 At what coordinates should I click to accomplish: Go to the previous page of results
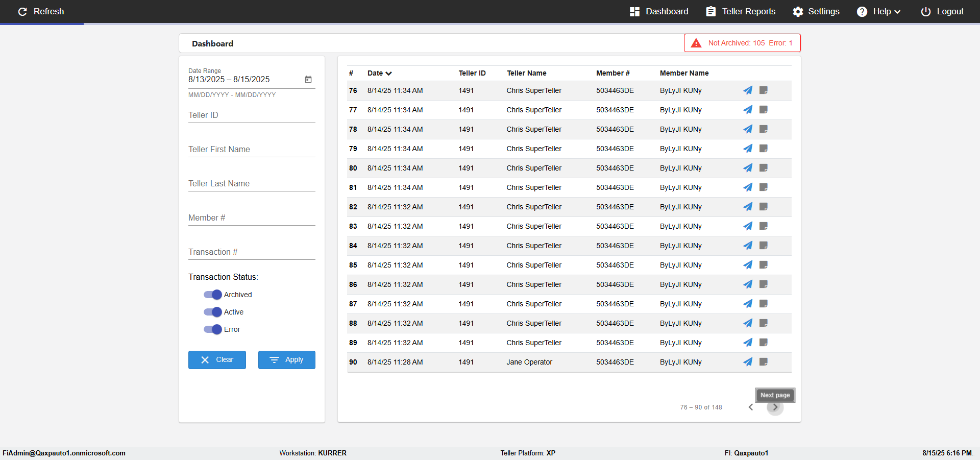point(751,407)
